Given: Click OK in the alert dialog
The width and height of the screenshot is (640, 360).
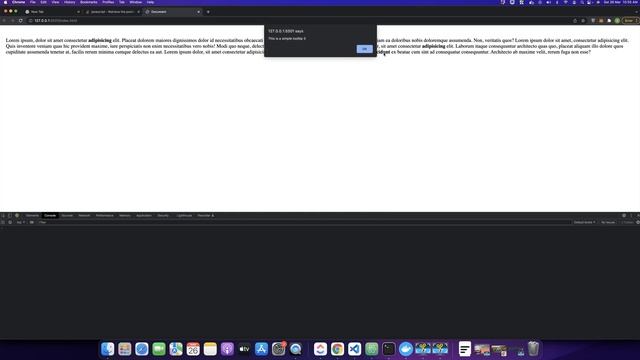Looking at the screenshot, I should coord(364,49).
